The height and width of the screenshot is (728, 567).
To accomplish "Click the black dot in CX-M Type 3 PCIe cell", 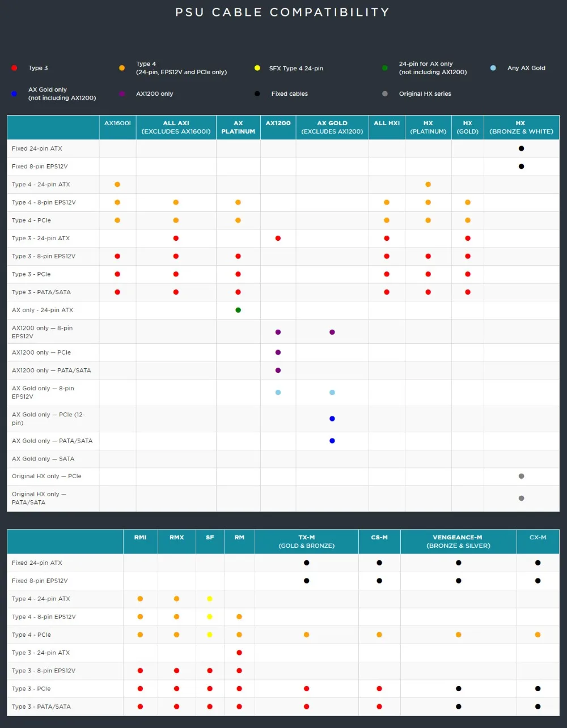I will 538,689.
